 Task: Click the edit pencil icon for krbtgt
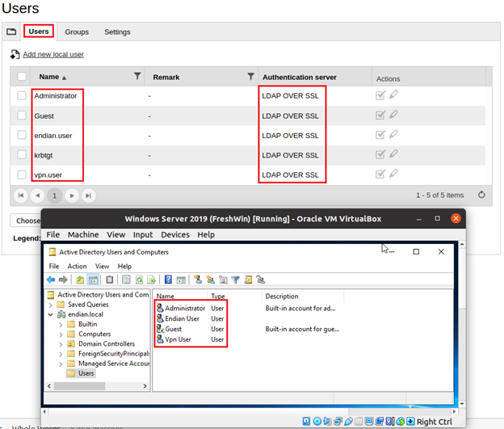coord(393,154)
